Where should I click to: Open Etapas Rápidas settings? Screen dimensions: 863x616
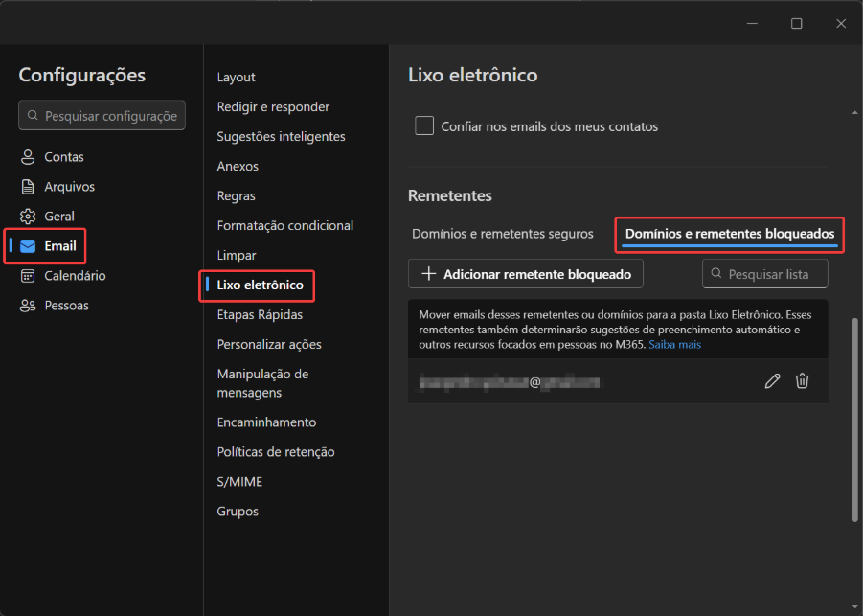[x=260, y=314]
